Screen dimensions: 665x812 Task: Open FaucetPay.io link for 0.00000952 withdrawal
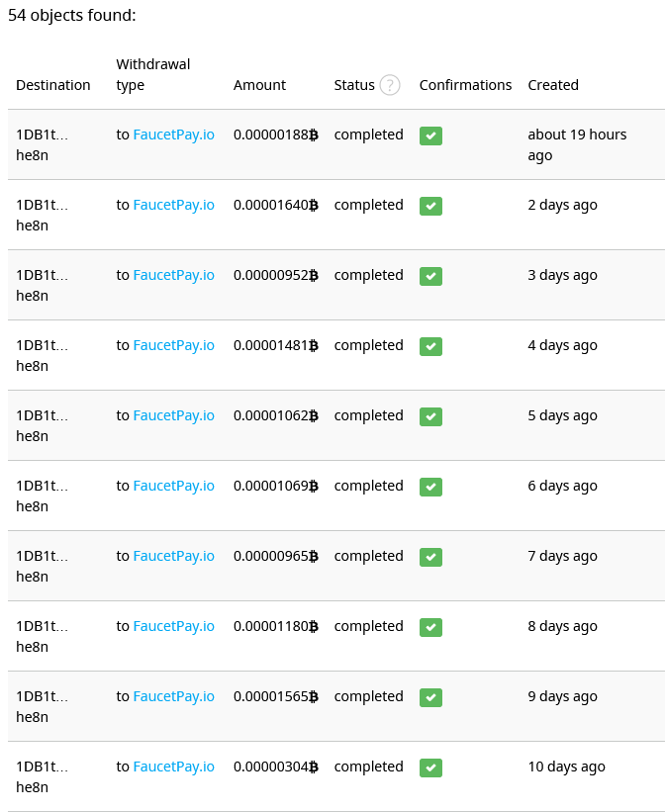[x=173, y=275]
